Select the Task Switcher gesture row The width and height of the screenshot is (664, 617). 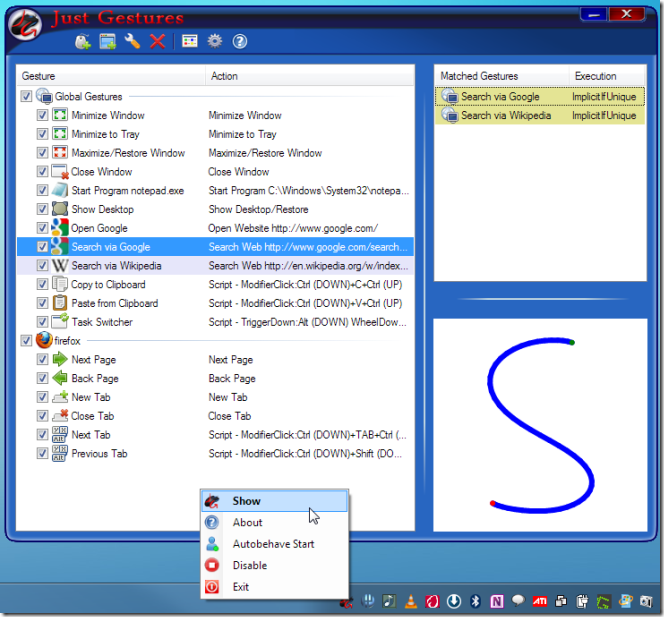102,322
